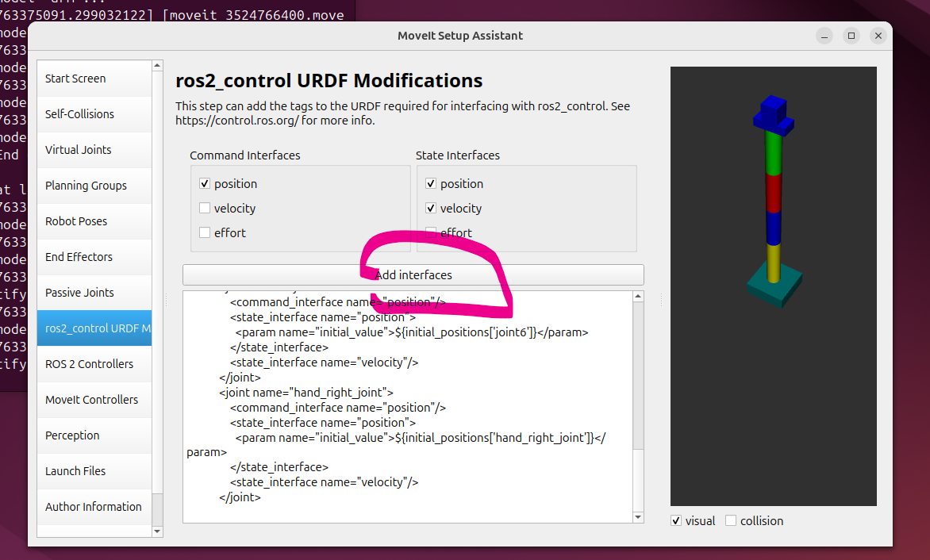
Task: Click the URDF text area scroll up arrow
Action: click(638, 296)
